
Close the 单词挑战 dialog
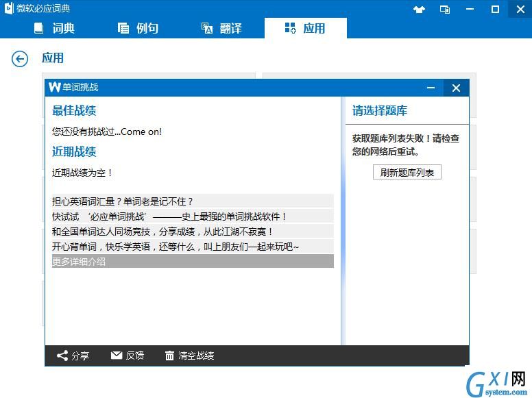click(x=456, y=88)
